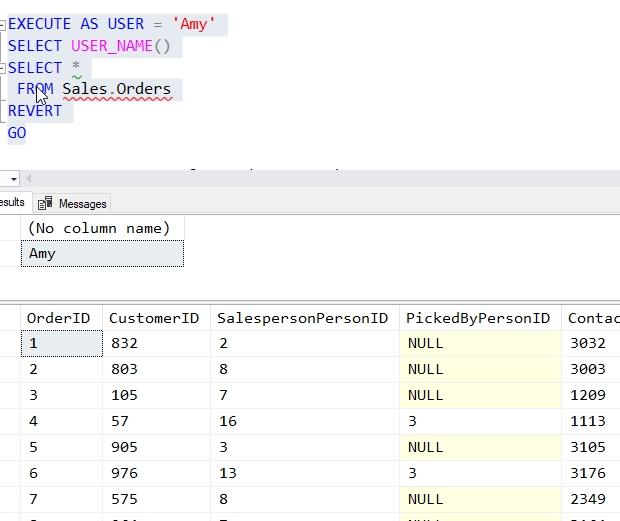Select SalespersonPersonID cell with value 16
The width and height of the screenshot is (620, 521).
(x=302, y=422)
